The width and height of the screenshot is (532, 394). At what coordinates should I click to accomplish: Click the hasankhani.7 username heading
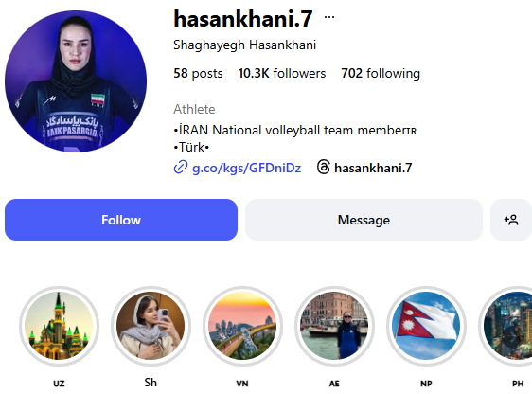pyautogui.click(x=243, y=18)
